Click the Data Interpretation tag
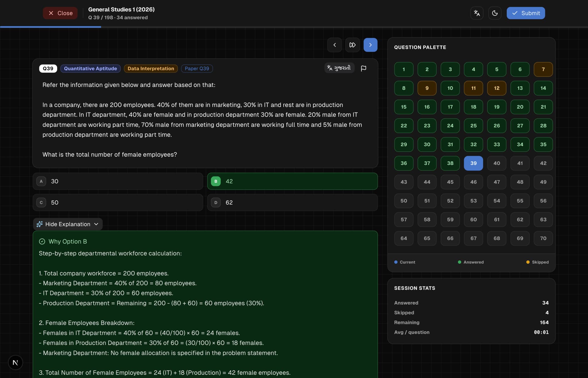The height and width of the screenshot is (378, 588). tap(151, 69)
